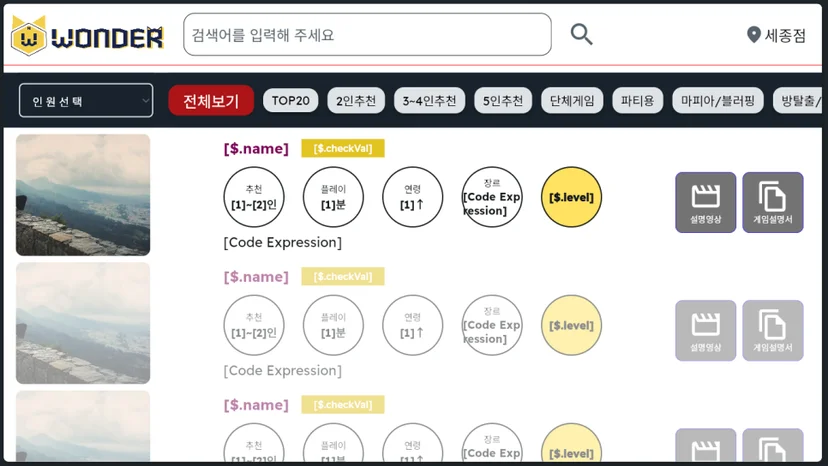Click the second game's 연령 circle
The image size is (828, 466).
click(x=412, y=325)
